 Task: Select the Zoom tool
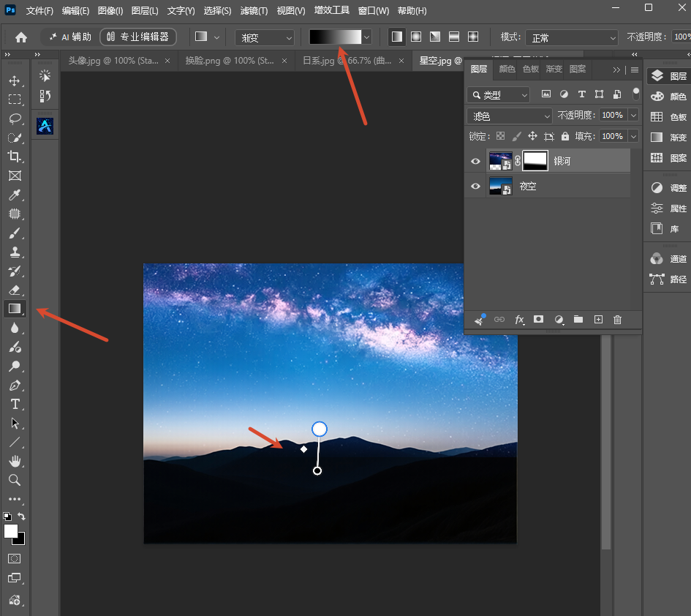[15, 480]
